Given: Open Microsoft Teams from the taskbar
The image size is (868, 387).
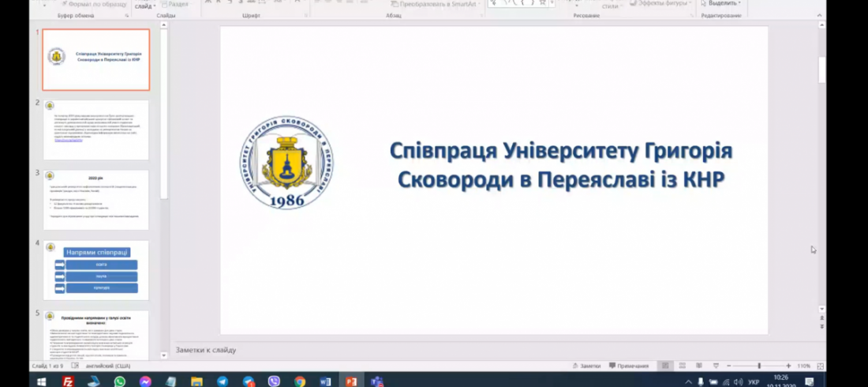Looking at the screenshot, I should (x=377, y=381).
